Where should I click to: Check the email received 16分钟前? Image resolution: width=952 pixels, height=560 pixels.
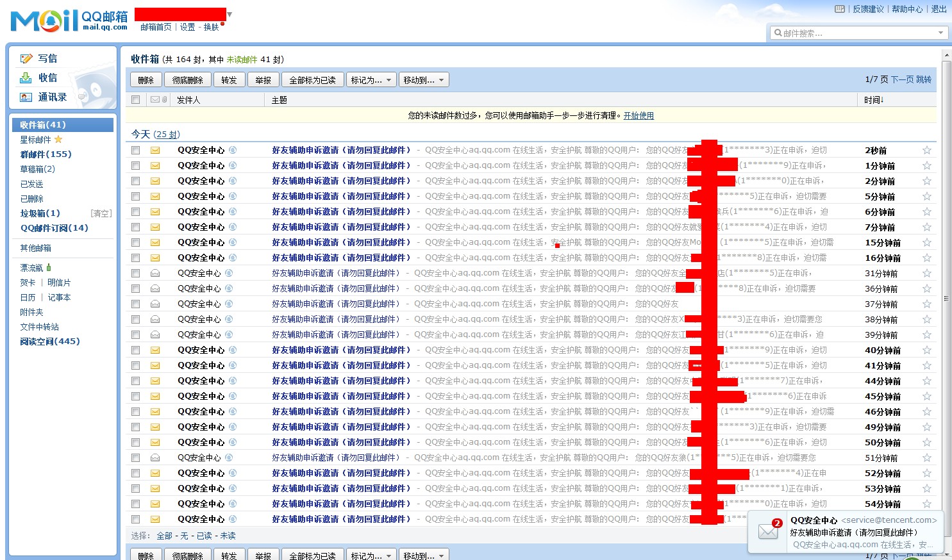point(135,258)
